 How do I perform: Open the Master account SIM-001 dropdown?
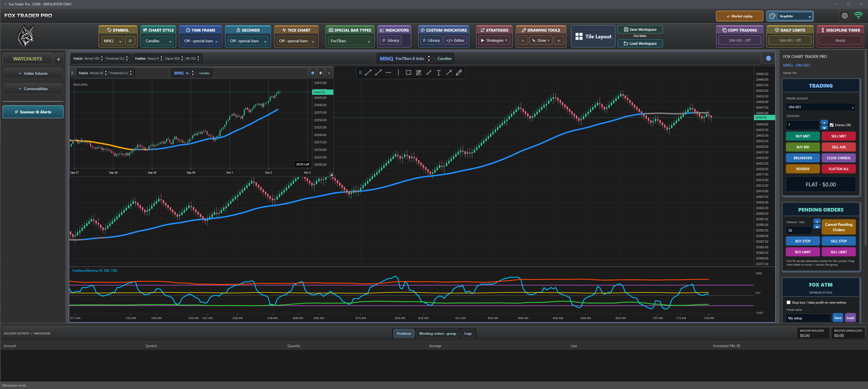[x=820, y=107]
